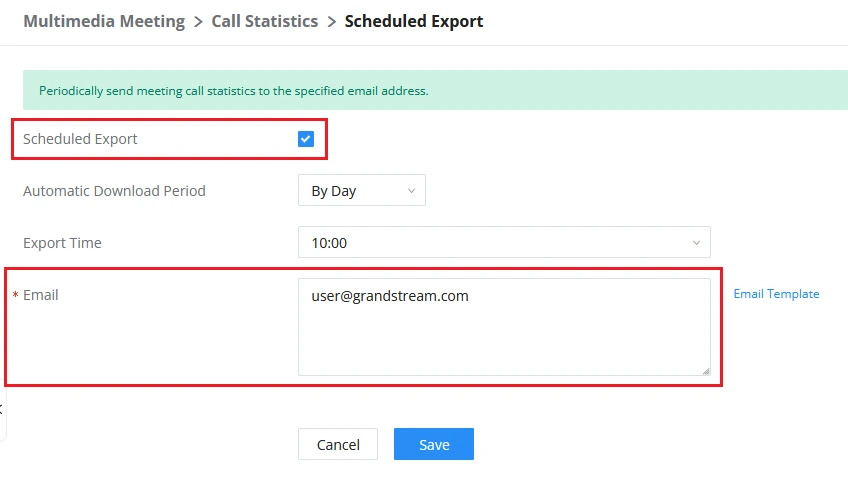Viewport: 848px width, 482px height.
Task: Uncheck the Scheduled Export checkbox
Action: (x=306, y=139)
